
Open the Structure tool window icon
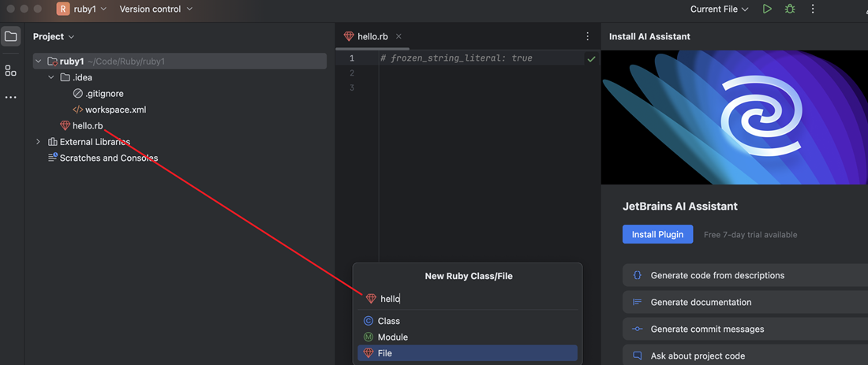point(10,70)
